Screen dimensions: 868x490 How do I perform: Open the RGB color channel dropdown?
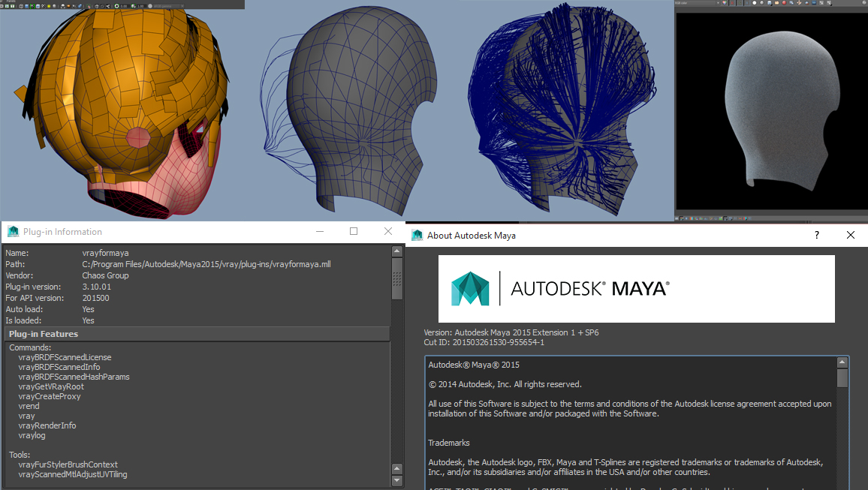(x=718, y=3)
